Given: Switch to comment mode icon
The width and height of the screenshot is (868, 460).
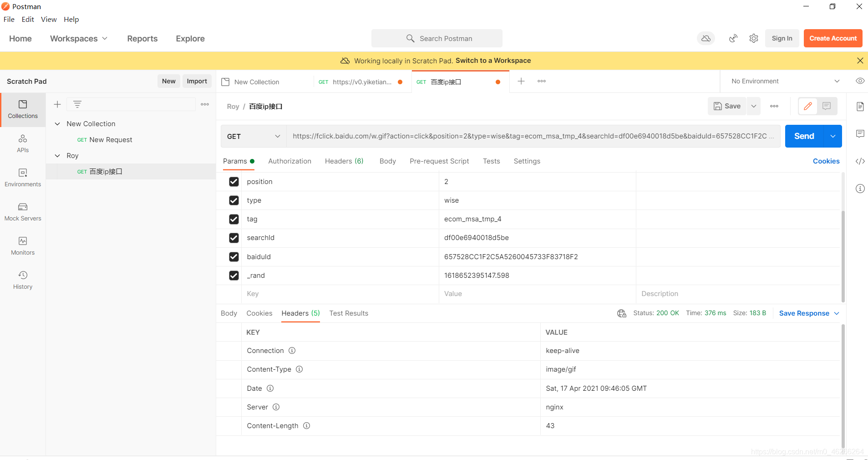Looking at the screenshot, I should (827, 106).
